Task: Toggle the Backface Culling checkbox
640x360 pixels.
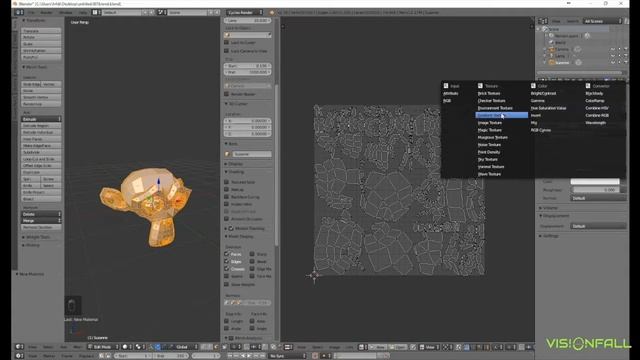Action: 227,197
